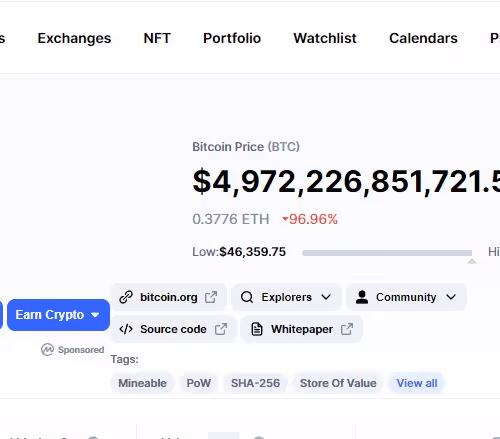
Task: Select the SHA-256 tag chip
Action: [x=256, y=383]
